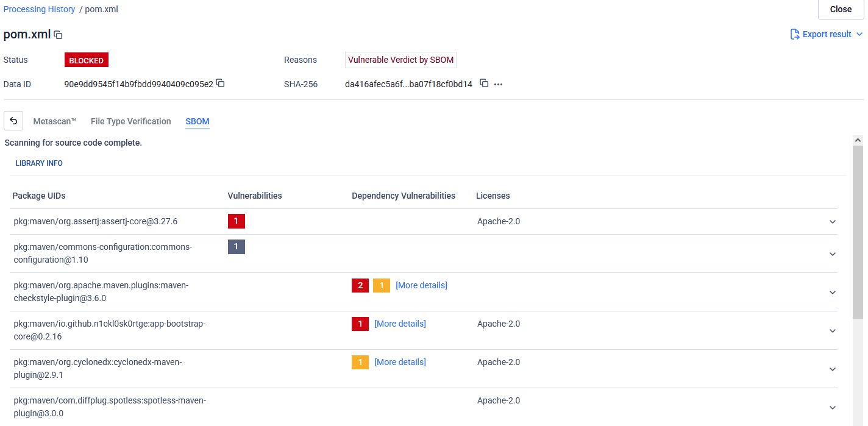Select the SBOM tab

[197, 121]
